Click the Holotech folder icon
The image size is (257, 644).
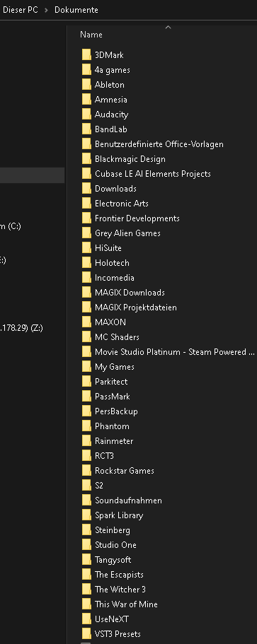click(x=86, y=263)
